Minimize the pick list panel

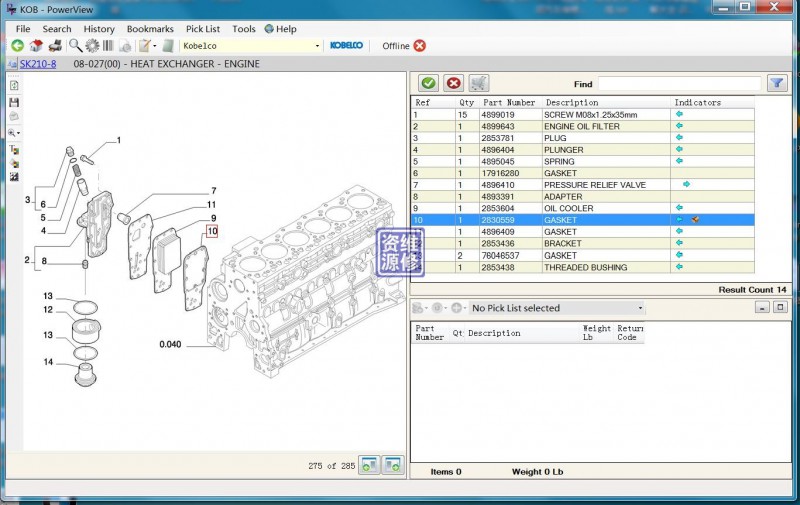pyautogui.click(x=762, y=308)
